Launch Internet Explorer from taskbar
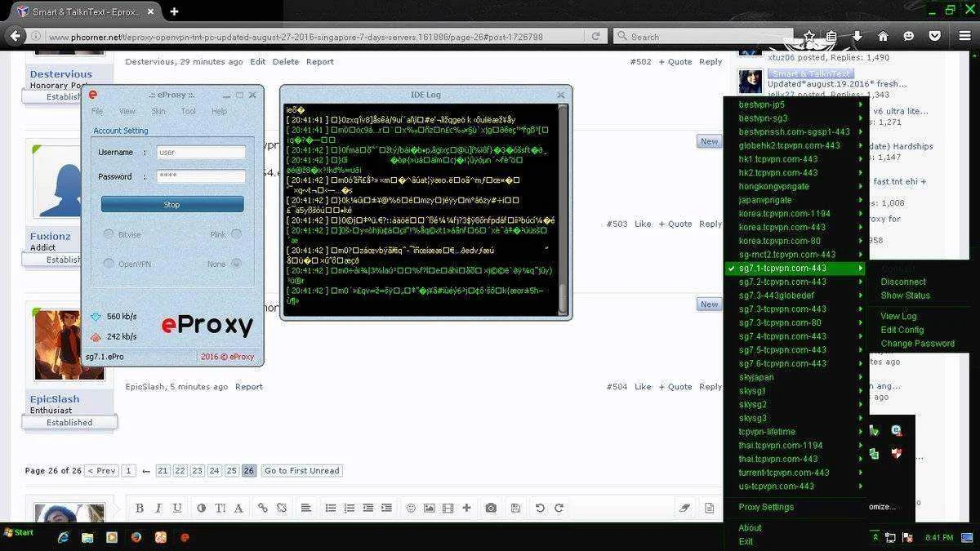The image size is (980, 551). coord(63,537)
